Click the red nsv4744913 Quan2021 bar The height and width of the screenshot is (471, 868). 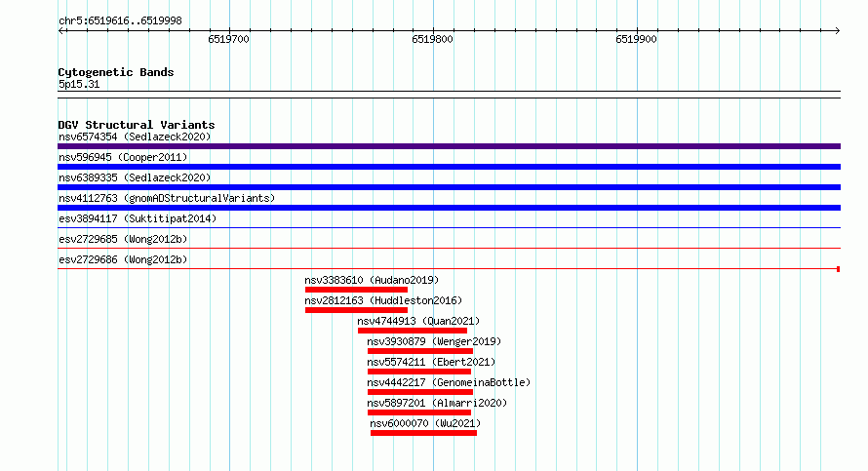tap(413, 331)
